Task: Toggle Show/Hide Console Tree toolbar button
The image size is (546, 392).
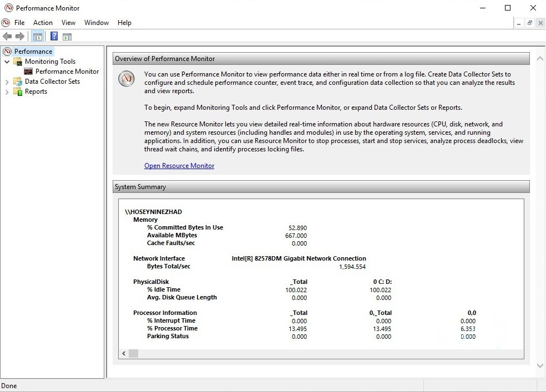Action: (38, 37)
